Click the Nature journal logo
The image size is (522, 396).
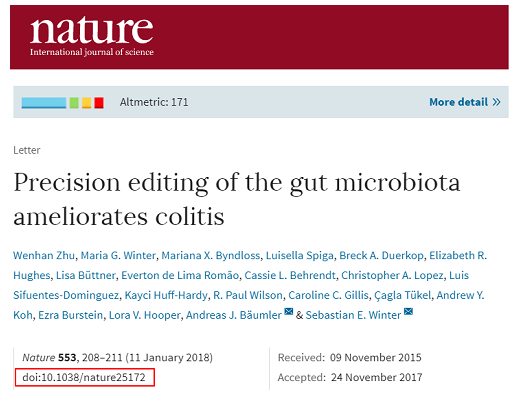pyautogui.click(x=92, y=36)
